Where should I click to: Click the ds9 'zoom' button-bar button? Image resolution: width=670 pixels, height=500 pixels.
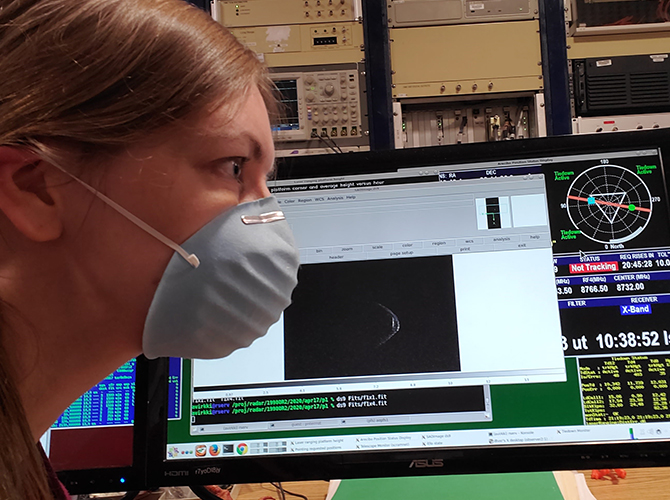coord(347,249)
